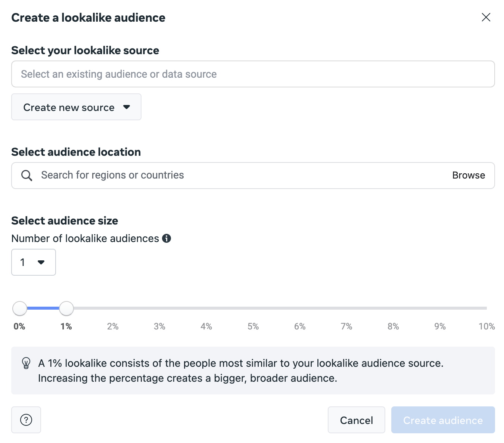Click the search magnifier icon in the location field

[x=27, y=175]
